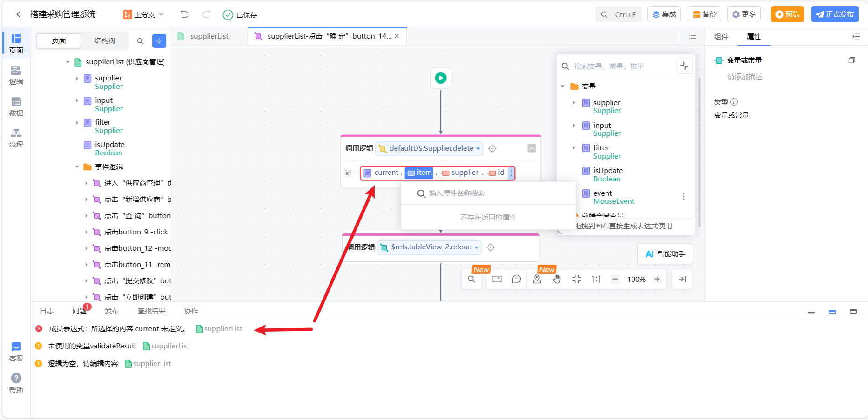Click the item segment in id expression
868x420 pixels.
[x=419, y=173]
